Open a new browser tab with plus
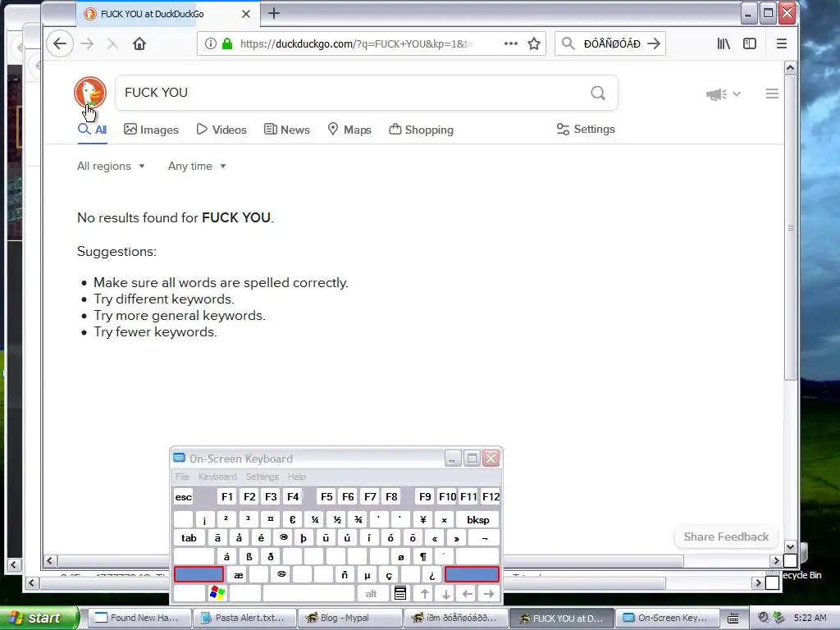Screen dimensions: 840x630 click(274, 13)
